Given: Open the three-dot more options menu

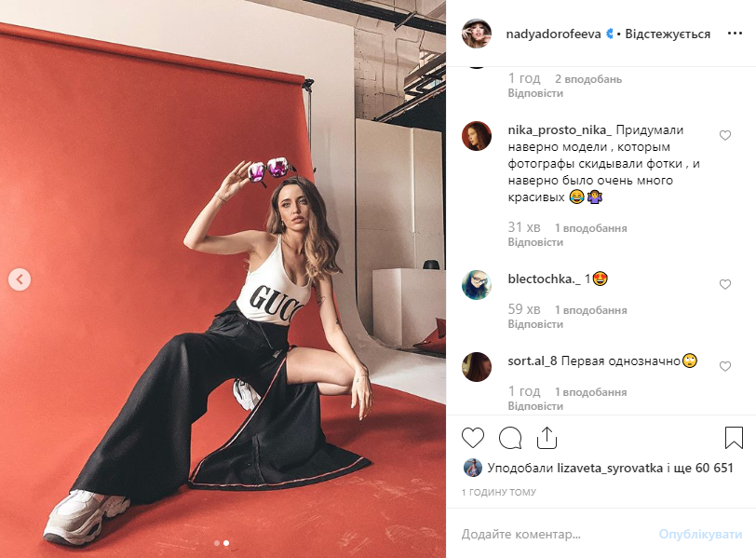Looking at the screenshot, I should 735,34.
